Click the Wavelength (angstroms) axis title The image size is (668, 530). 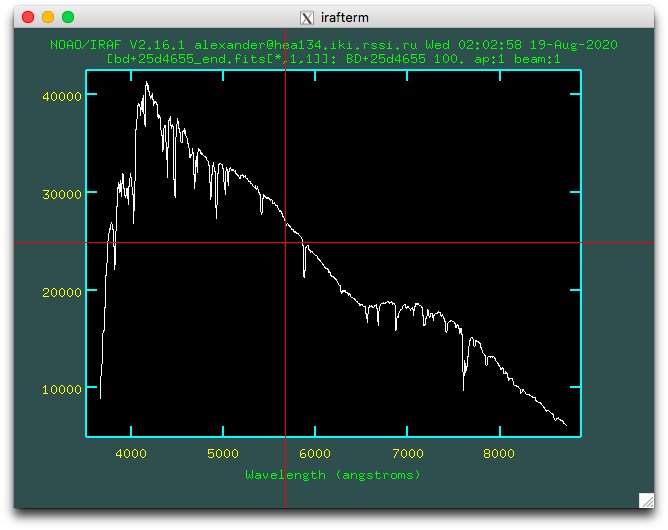coord(333,475)
